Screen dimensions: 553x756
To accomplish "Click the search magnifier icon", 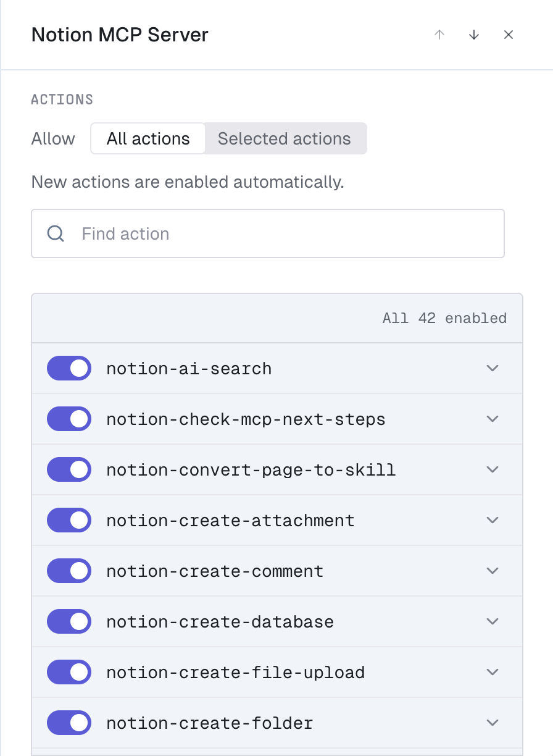I will click(x=56, y=233).
